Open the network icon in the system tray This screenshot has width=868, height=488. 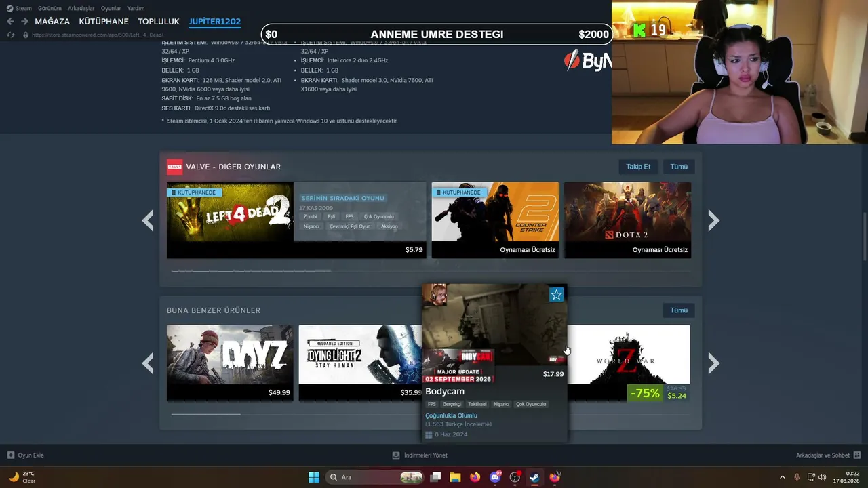tap(811, 477)
